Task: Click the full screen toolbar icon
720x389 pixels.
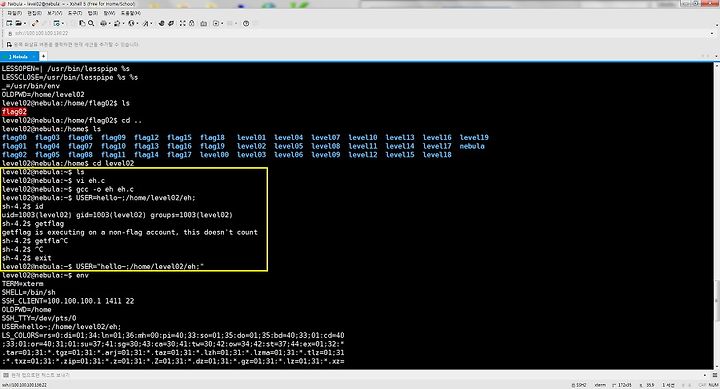Action: (183, 23)
